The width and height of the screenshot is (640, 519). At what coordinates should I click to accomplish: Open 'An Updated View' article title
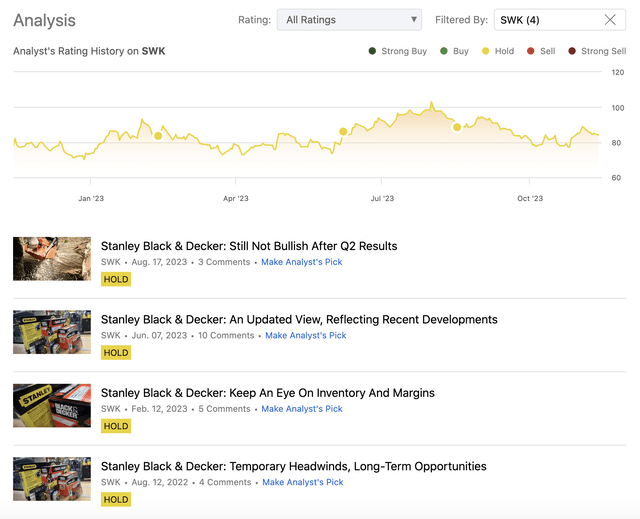pos(299,320)
